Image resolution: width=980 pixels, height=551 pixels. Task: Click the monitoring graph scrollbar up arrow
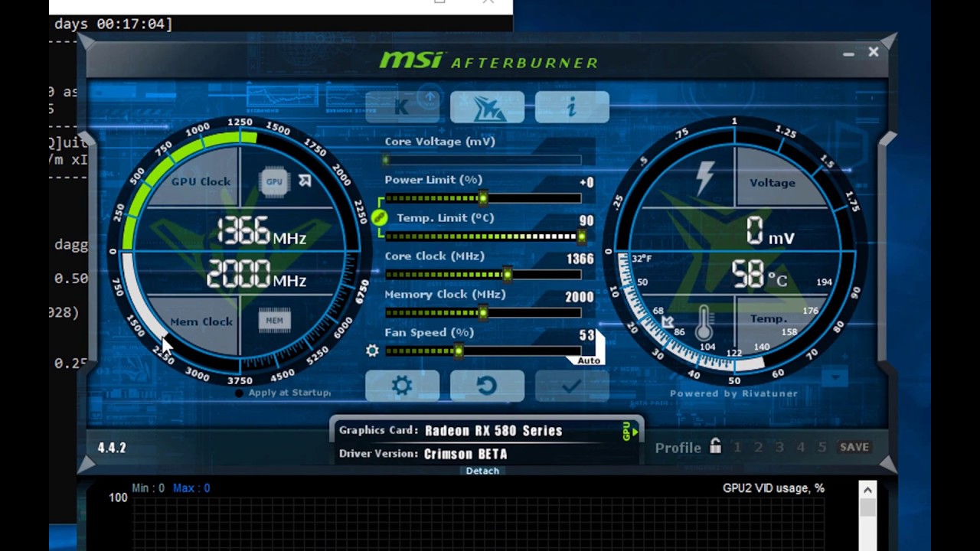pyautogui.click(x=867, y=490)
